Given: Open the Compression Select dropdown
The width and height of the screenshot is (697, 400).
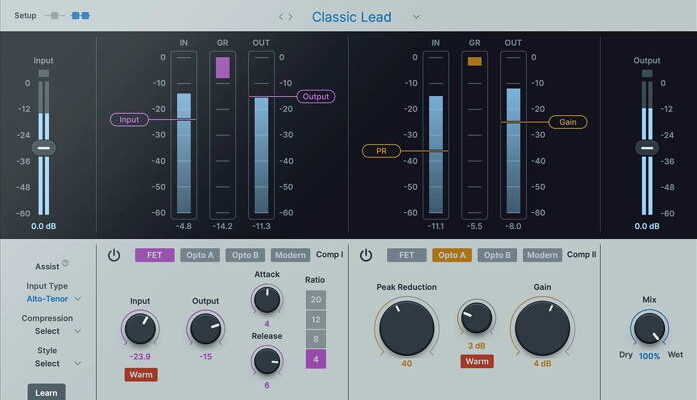Looking at the screenshot, I should point(54,331).
